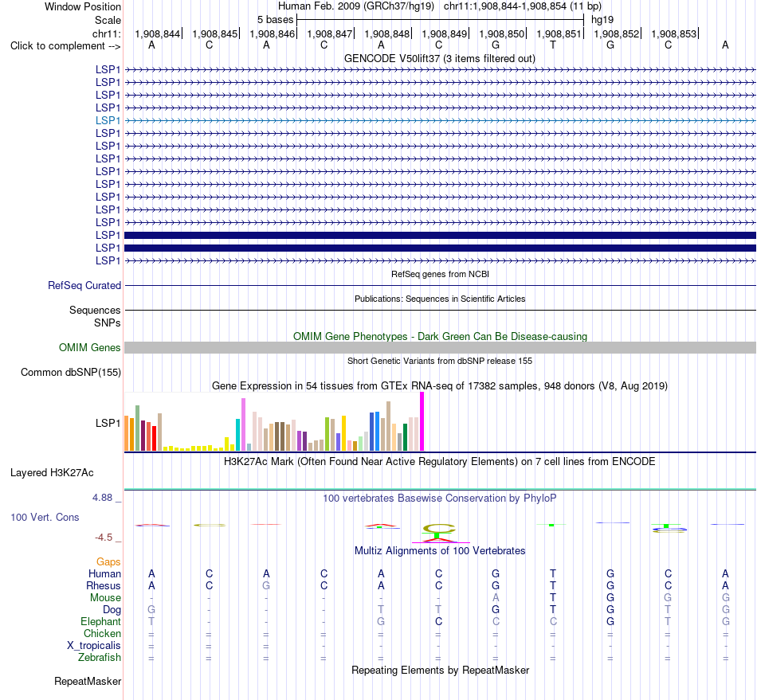Viewport: 757px width, 700px height.
Task: Select the Human alignment row label
Action: (104, 574)
